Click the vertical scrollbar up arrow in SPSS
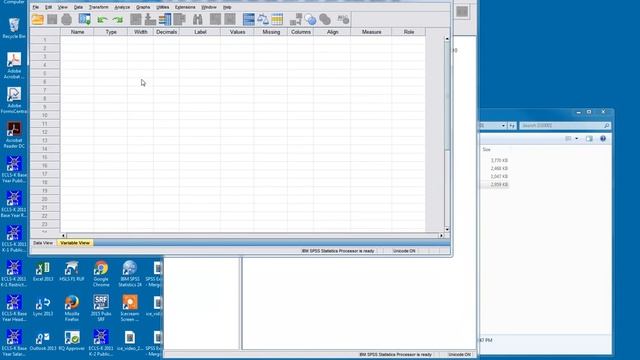The width and height of the screenshot is (640, 360). (447, 39)
